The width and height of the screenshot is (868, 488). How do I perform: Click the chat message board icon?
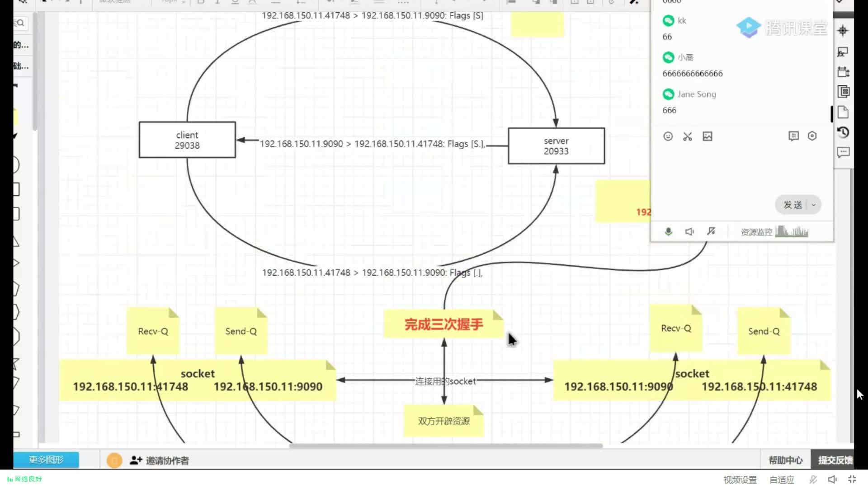click(793, 136)
